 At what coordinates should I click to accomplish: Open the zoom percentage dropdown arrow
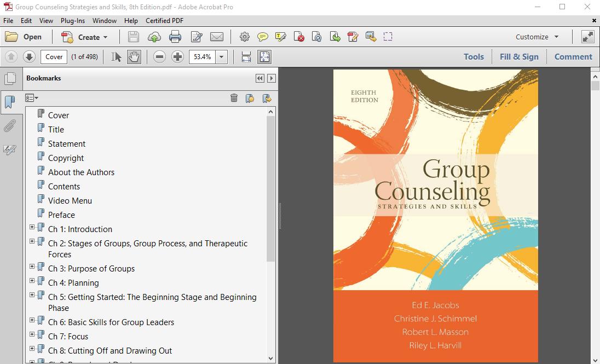click(222, 57)
